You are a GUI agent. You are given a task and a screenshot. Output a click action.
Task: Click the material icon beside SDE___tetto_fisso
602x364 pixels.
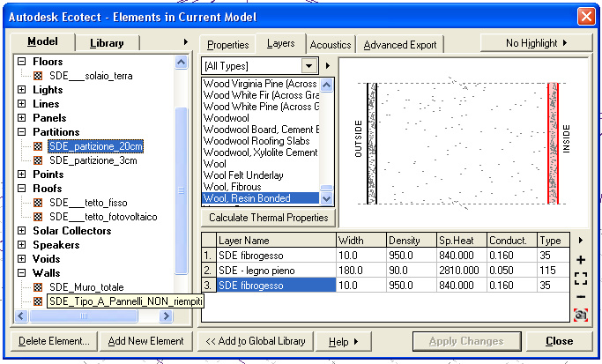38,203
